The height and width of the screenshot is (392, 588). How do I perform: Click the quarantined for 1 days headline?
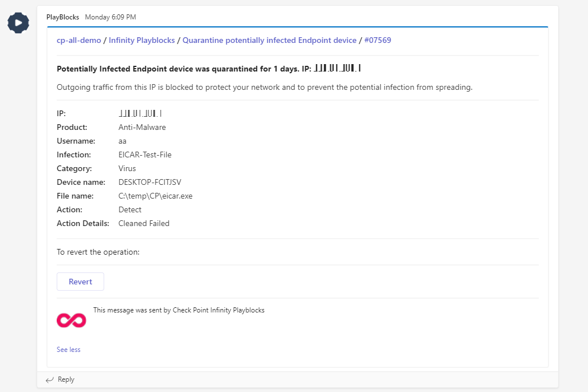(208, 69)
